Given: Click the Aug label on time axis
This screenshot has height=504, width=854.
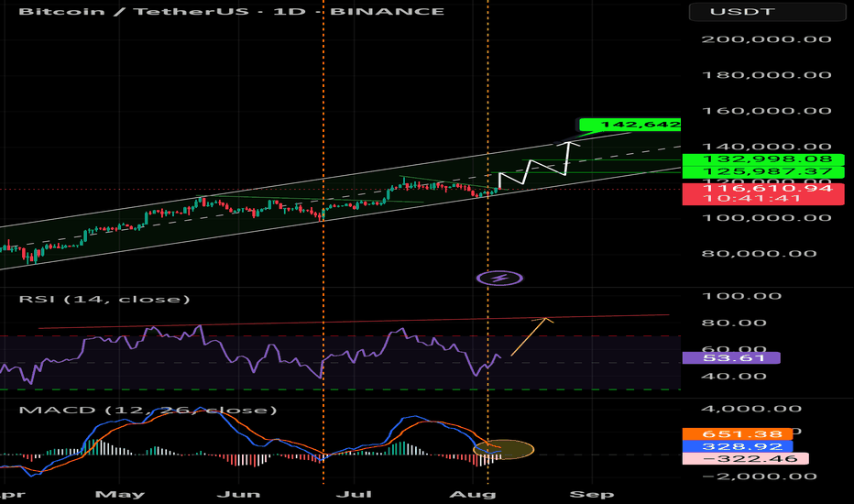Looking at the screenshot, I should click(473, 494).
